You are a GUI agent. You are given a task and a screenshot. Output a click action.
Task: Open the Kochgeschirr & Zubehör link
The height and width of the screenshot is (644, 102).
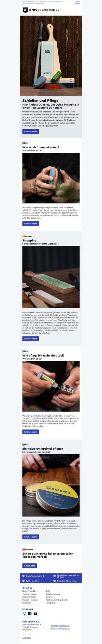[57, 600]
